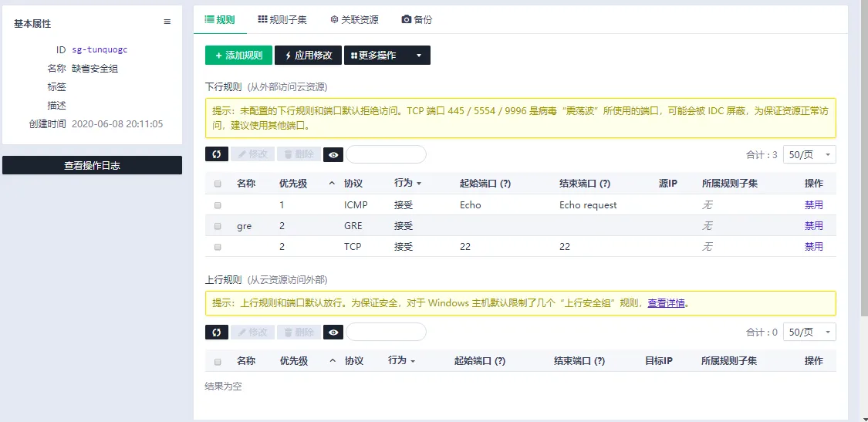Click the 添加规则 add rule button
This screenshot has height=422, width=868.
tap(238, 56)
